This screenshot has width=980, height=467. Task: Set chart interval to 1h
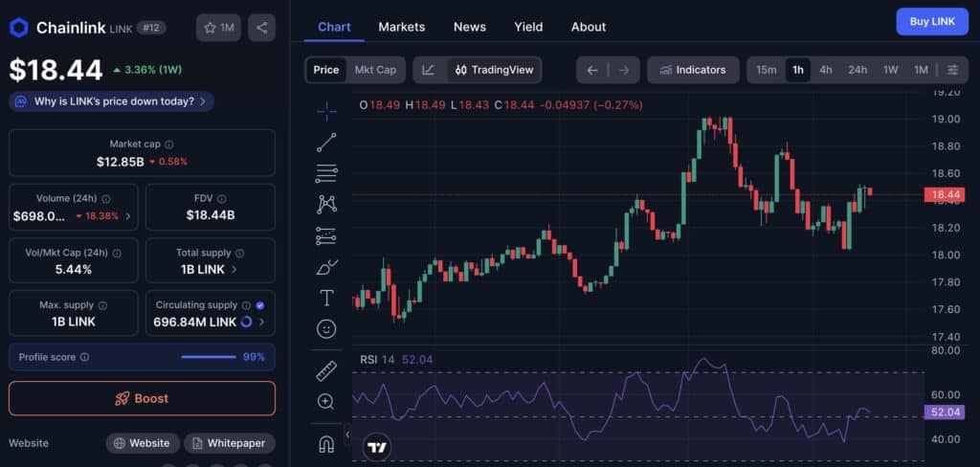pos(798,70)
